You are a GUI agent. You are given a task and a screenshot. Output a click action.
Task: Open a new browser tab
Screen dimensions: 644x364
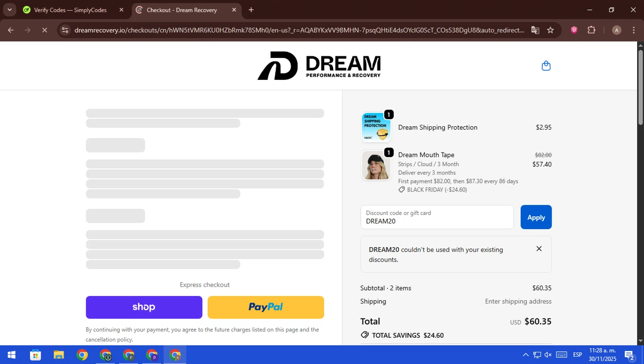pyautogui.click(x=251, y=10)
